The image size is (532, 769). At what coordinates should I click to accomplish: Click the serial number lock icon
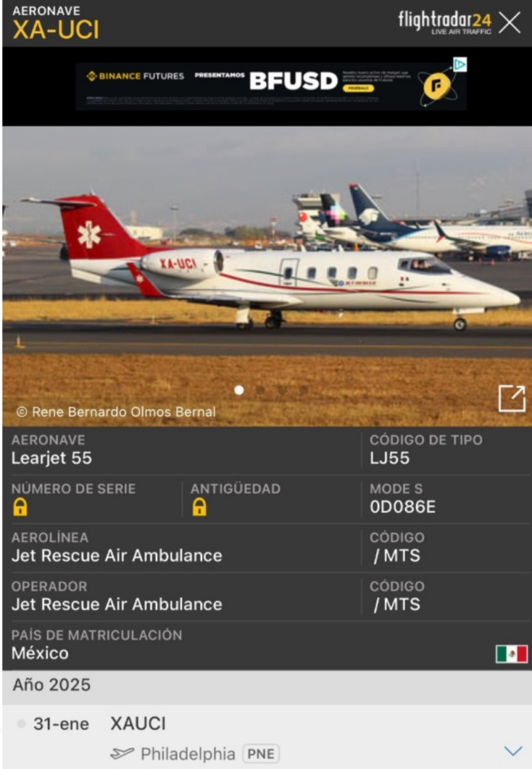click(20, 507)
